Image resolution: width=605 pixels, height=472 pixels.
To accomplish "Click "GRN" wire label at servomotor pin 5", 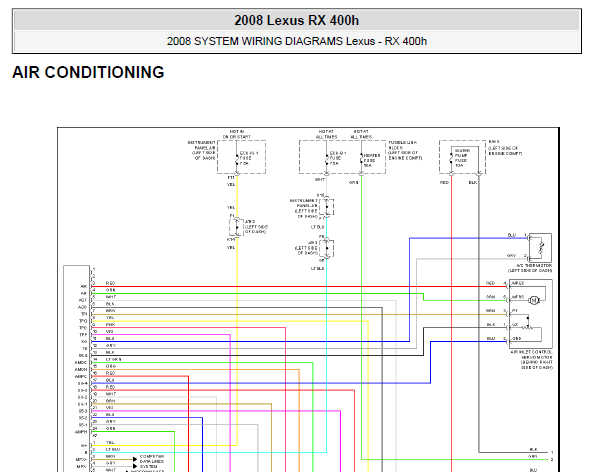I will point(490,297).
